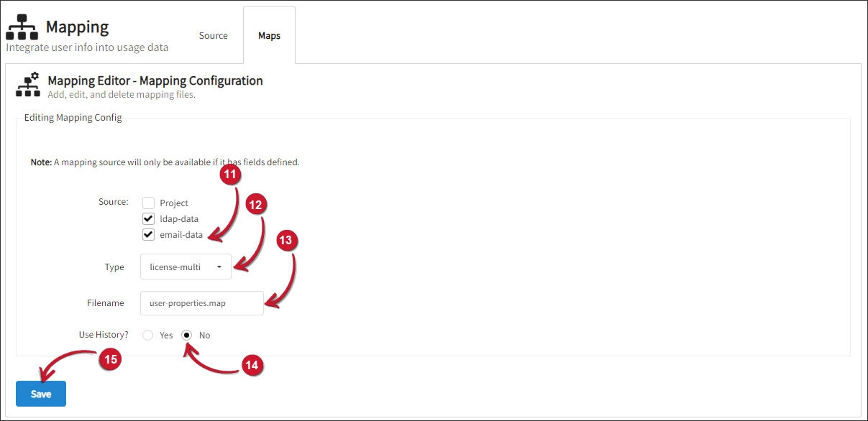Select Yes for Use History

(x=148, y=336)
